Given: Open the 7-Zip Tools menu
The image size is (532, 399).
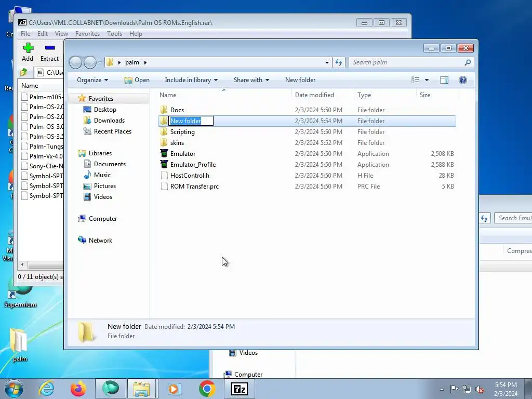Looking at the screenshot, I should click(114, 34).
